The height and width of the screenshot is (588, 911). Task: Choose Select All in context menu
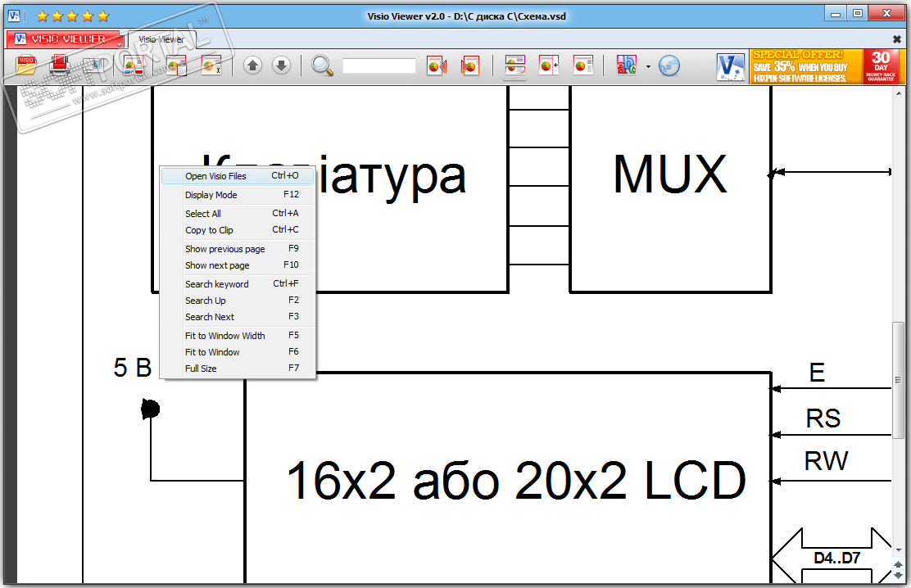pyautogui.click(x=238, y=213)
